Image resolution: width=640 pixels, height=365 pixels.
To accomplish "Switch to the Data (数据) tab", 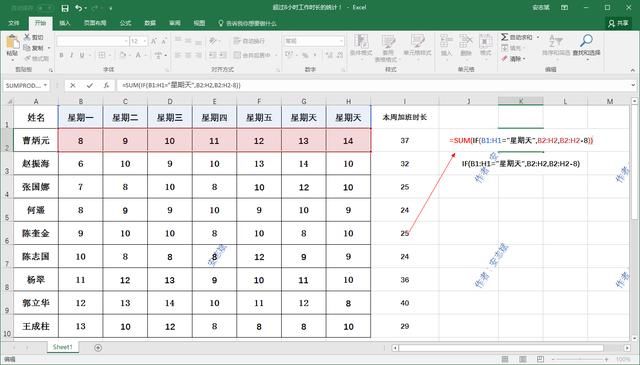I will (x=150, y=23).
